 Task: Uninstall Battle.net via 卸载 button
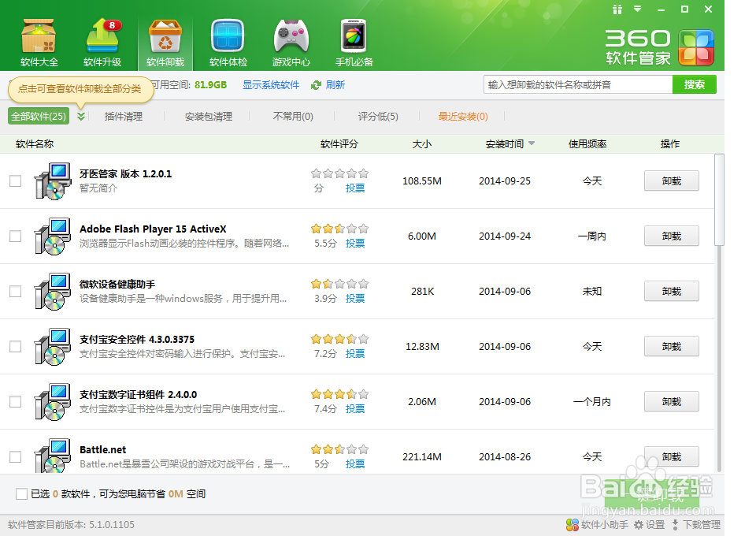671,456
